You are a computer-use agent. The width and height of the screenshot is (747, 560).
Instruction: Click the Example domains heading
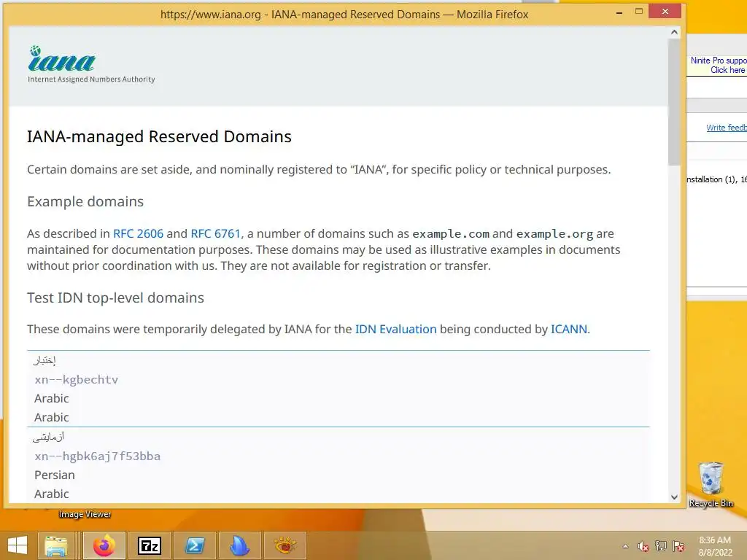point(85,201)
